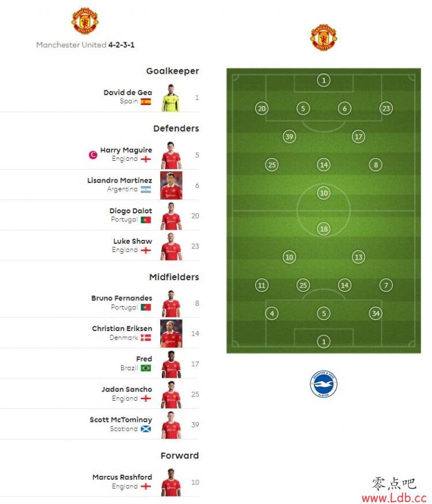Click the captain badge beside Harry Maguire
The height and width of the screenshot is (504, 432).
click(x=93, y=155)
